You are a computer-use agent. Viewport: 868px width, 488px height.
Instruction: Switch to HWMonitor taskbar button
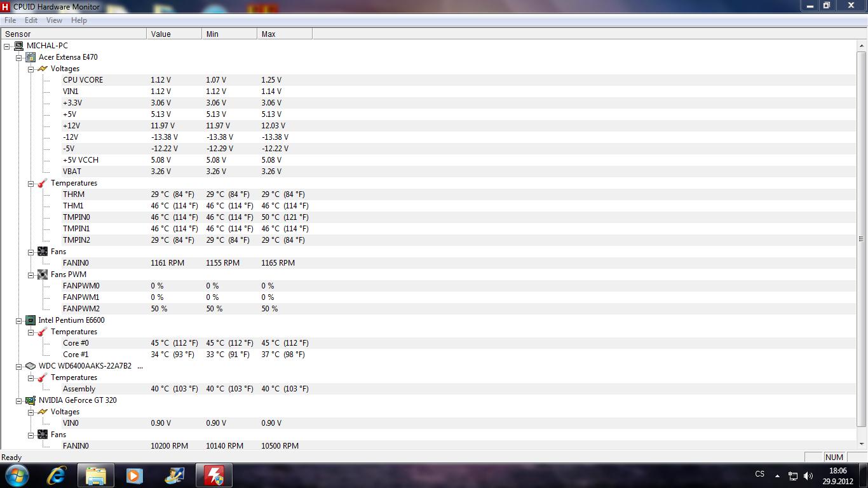click(x=213, y=475)
